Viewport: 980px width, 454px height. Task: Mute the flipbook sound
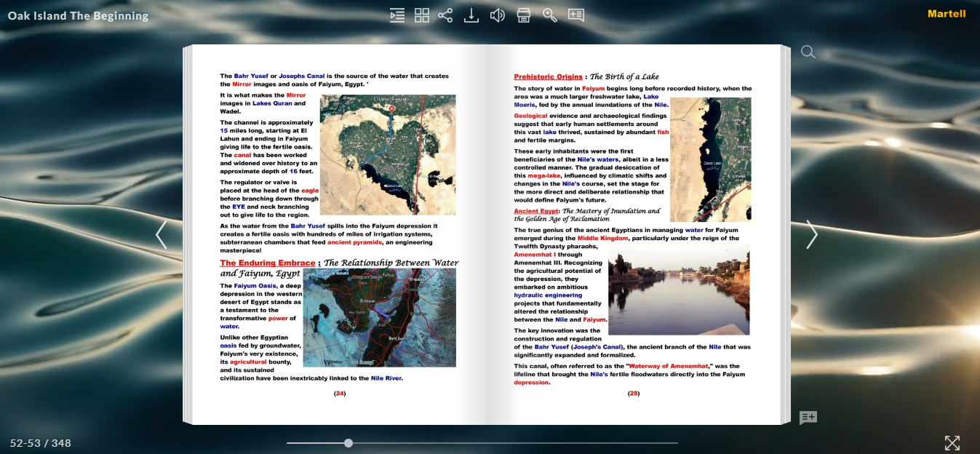point(498,15)
